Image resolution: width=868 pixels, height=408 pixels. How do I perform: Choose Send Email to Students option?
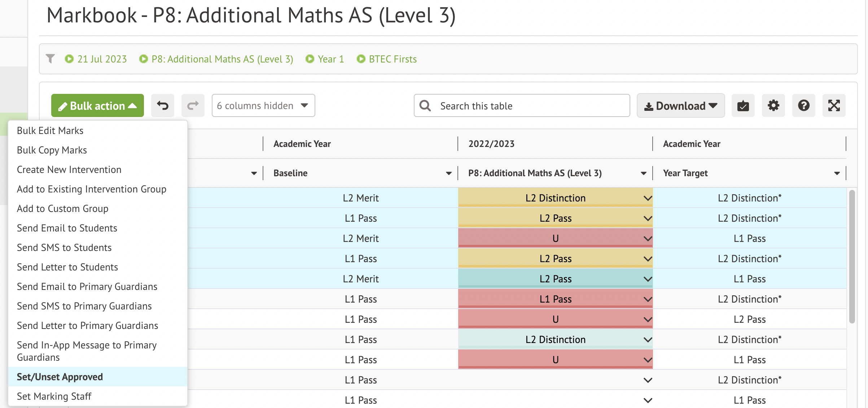coord(67,228)
